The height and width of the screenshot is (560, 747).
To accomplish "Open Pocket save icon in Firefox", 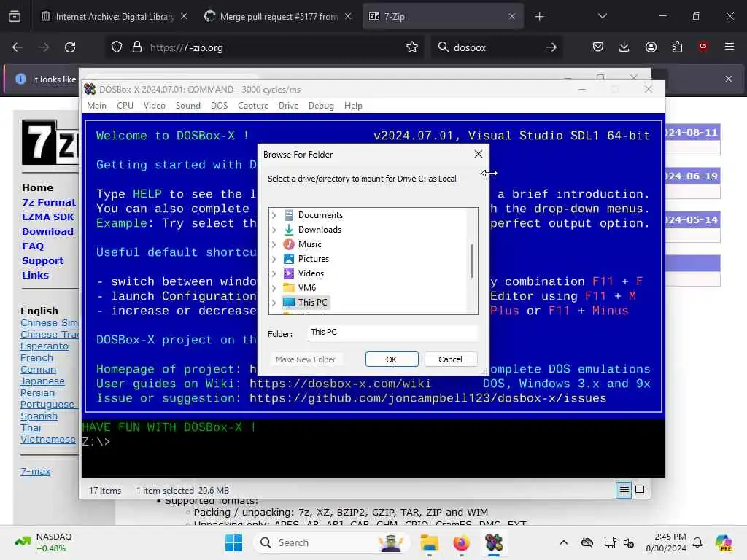I will click(598, 47).
